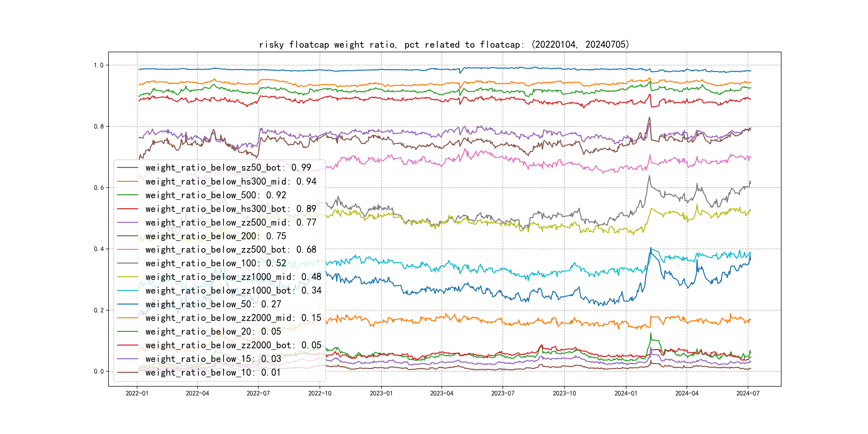The height and width of the screenshot is (434, 868).
Task: Click the weight_ratio_below_50 legend label
Action: 213,304
